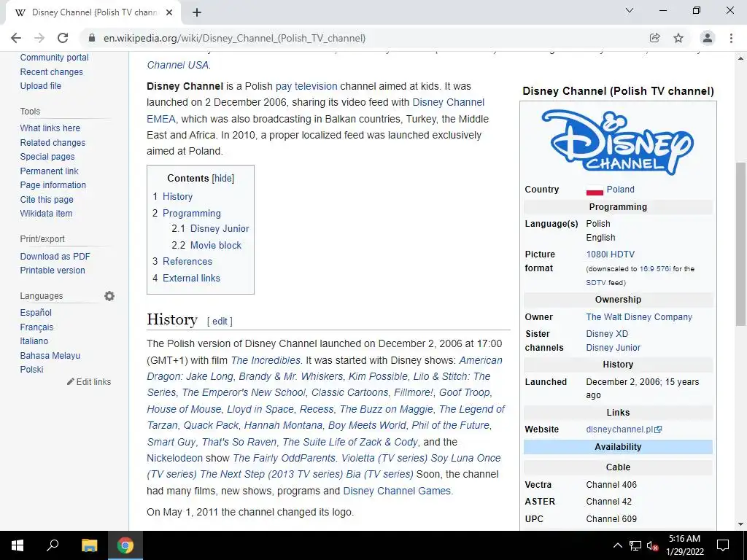Click the scrollbar down arrow
The width and height of the screenshot is (747, 560).
pyautogui.click(x=741, y=524)
